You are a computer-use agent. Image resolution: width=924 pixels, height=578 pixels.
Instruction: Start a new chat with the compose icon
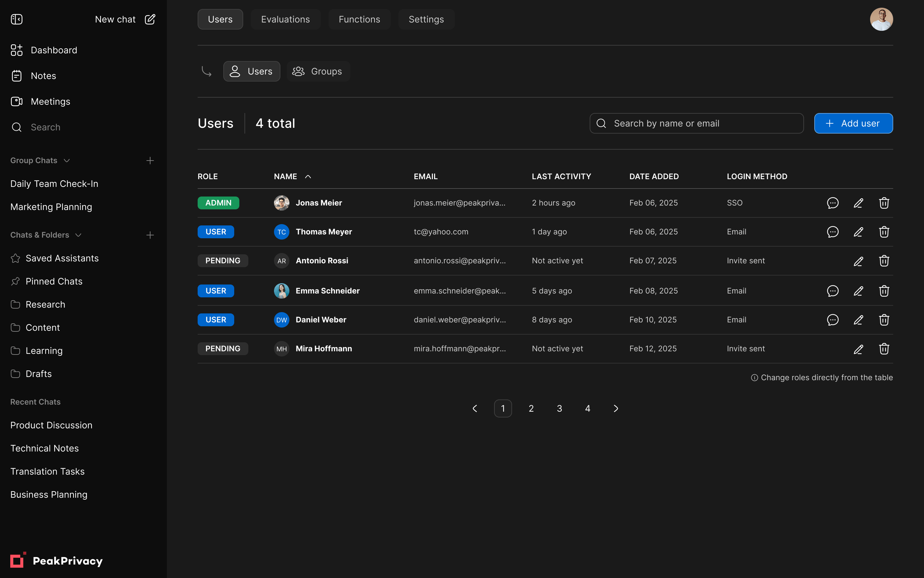(150, 19)
